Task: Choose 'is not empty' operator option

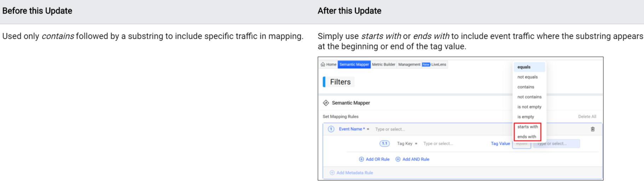Action: coord(529,107)
